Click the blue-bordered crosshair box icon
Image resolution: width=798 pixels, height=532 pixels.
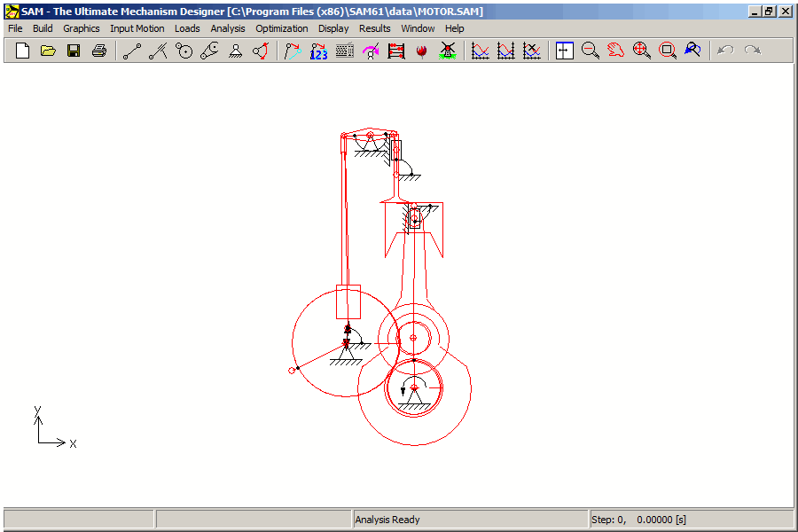[x=565, y=51]
